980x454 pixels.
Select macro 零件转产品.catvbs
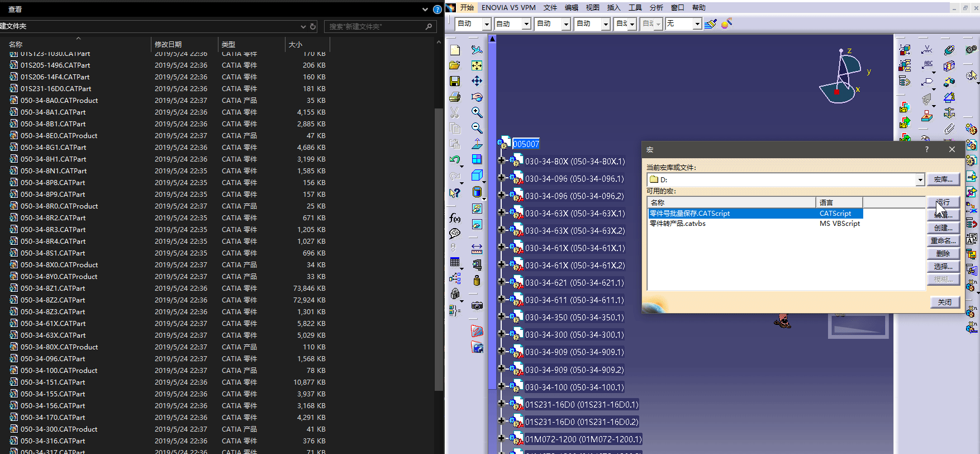pos(677,224)
